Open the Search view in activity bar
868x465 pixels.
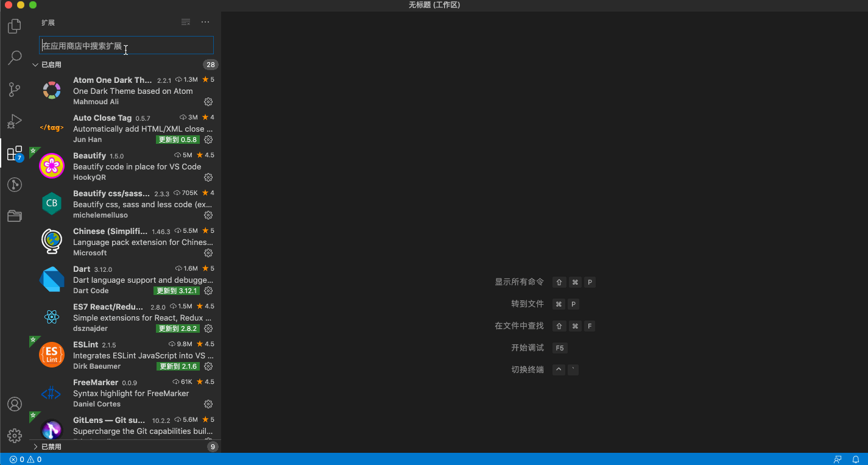tap(15, 58)
